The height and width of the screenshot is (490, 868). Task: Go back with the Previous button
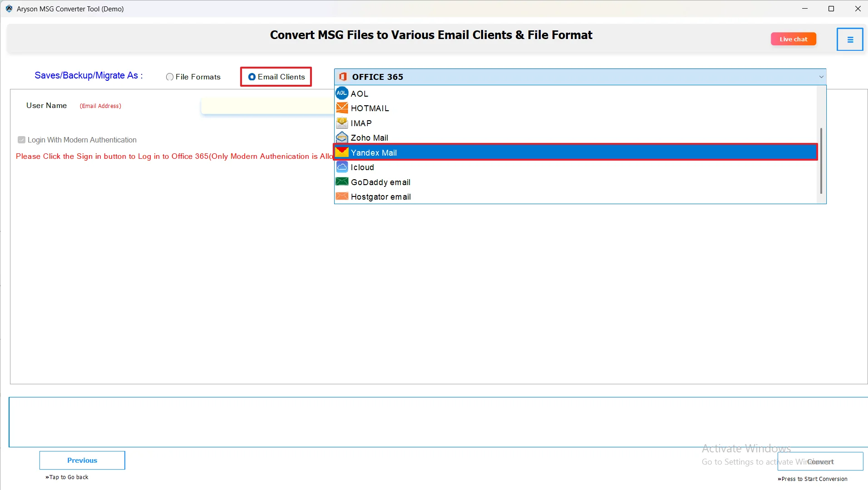tap(82, 460)
